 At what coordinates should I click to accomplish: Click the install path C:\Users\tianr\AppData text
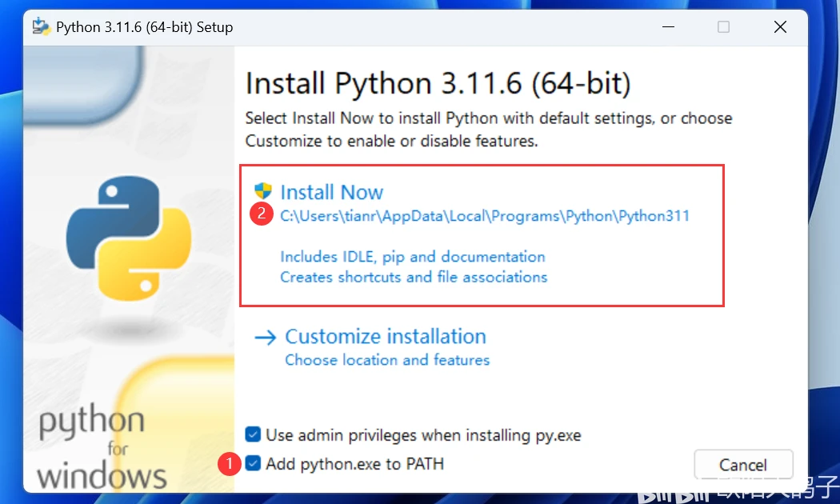pyautogui.click(x=485, y=216)
